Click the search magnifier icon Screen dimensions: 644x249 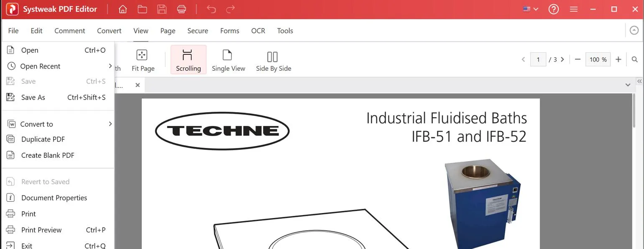click(x=635, y=59)
